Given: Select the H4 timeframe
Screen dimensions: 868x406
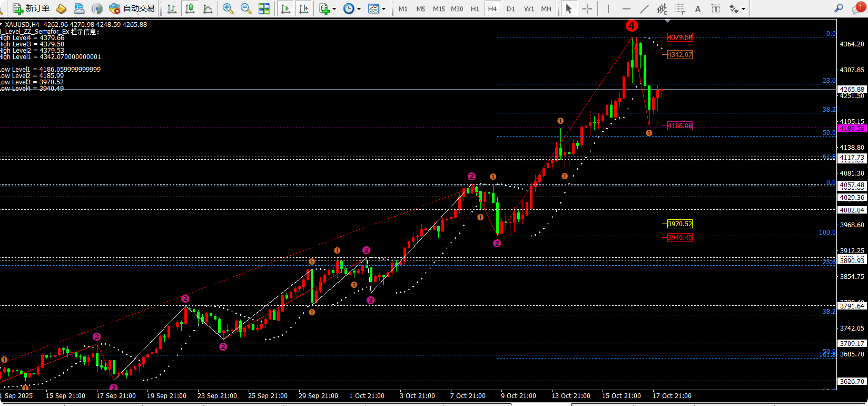Looking at the screenshot, I should [492, 9].
